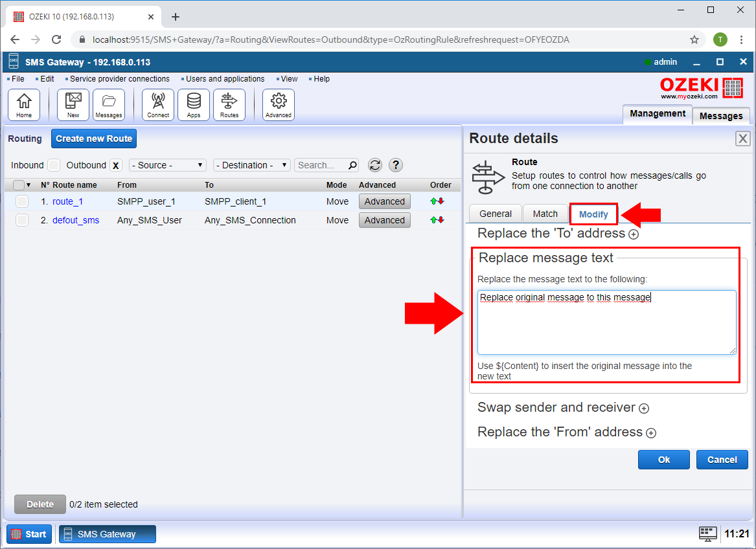Screen dimensions: 756x549
Task: Open the Start menu button
Action: pos(29,534)
